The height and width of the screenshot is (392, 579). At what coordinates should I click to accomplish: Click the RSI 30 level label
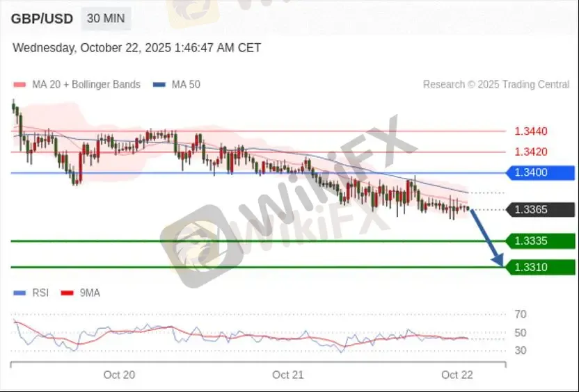521,351
